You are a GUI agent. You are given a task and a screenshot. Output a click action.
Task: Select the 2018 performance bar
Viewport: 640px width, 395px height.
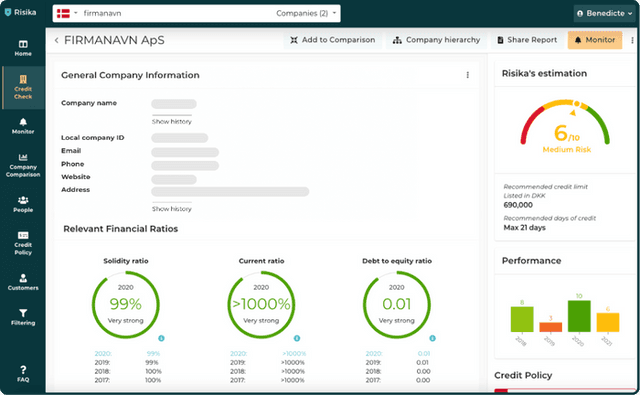point(522,319)
